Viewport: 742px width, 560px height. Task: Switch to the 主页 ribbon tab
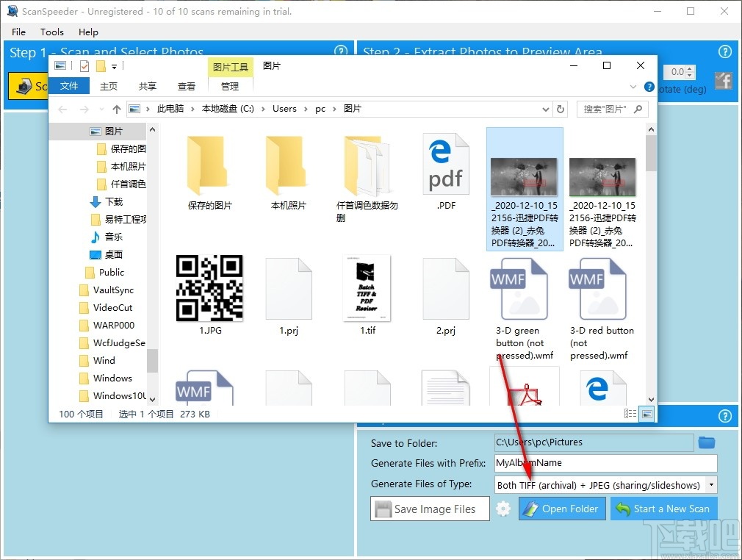[109, 86]
